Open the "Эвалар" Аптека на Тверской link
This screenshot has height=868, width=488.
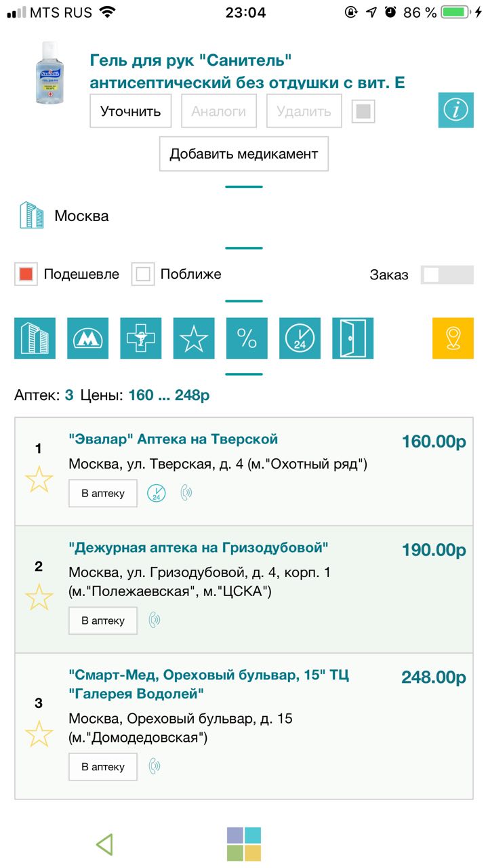174,439
